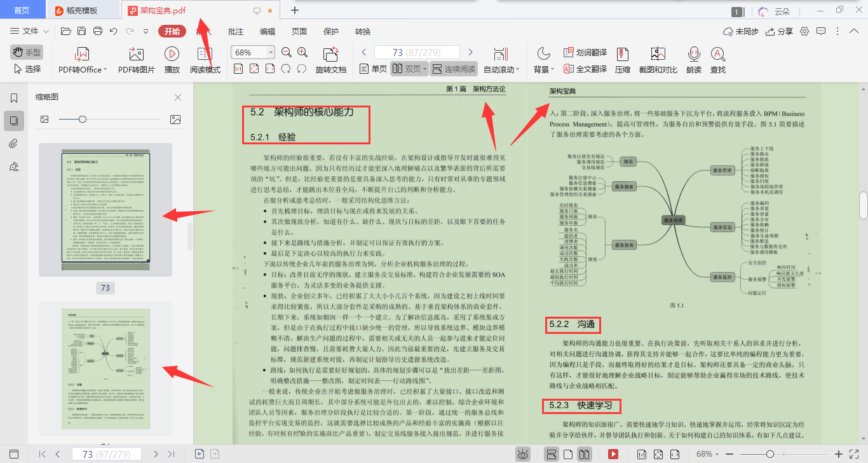Switch to the 编辑 ribbon tab

268,31
